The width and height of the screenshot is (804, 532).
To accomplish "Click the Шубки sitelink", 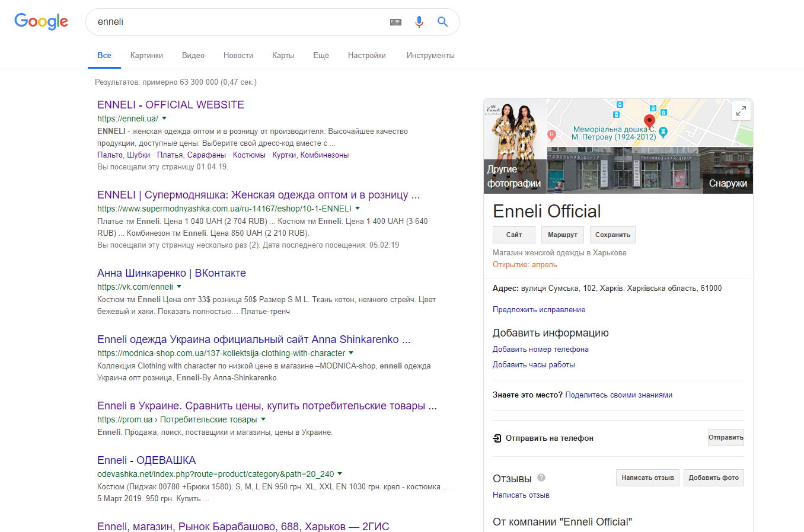I will coord(139,155).
